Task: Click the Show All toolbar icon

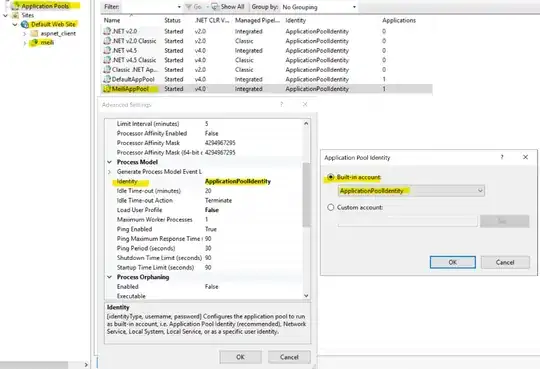Action: point(215,7)
